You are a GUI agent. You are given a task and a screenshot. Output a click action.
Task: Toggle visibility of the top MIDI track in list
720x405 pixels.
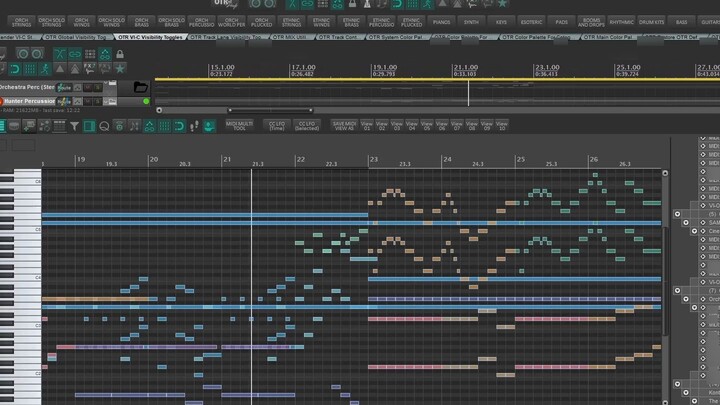(x=702, y=145)
